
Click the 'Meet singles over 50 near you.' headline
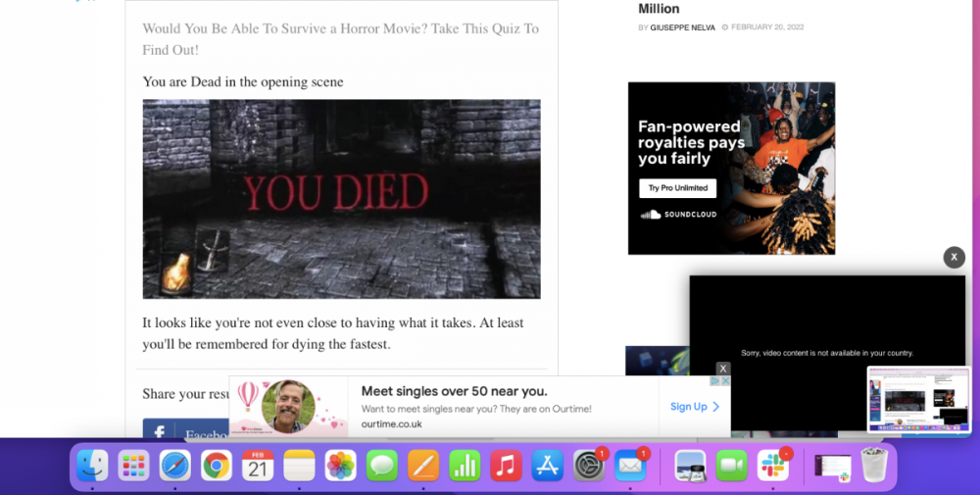[x=455, y=391]
